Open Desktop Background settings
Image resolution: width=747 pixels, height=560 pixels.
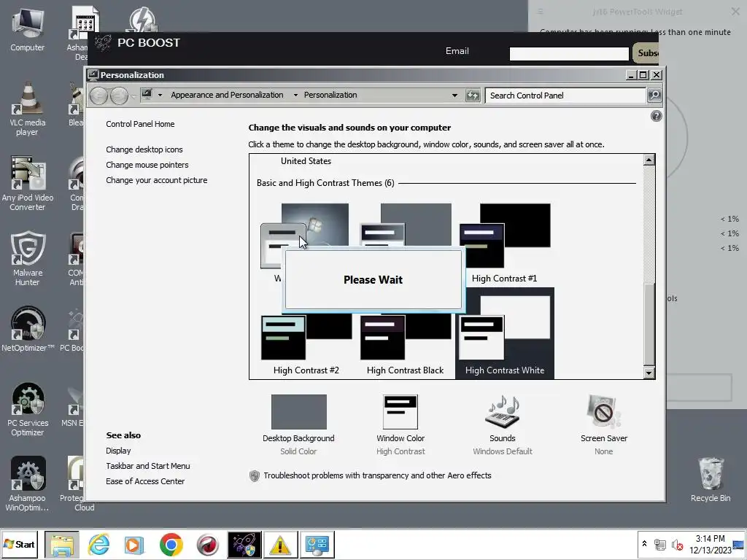pyautogui.click(x=298, y=424)
